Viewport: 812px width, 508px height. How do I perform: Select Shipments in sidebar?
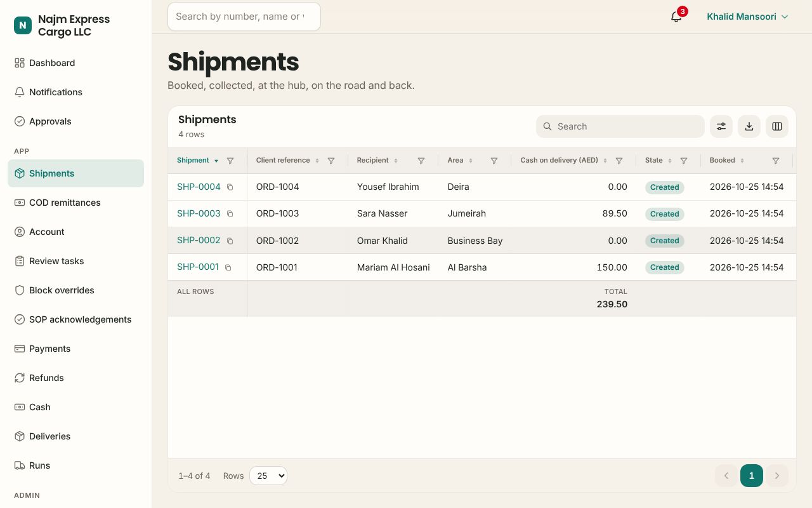pyautogui.click(x=75, y=173)
